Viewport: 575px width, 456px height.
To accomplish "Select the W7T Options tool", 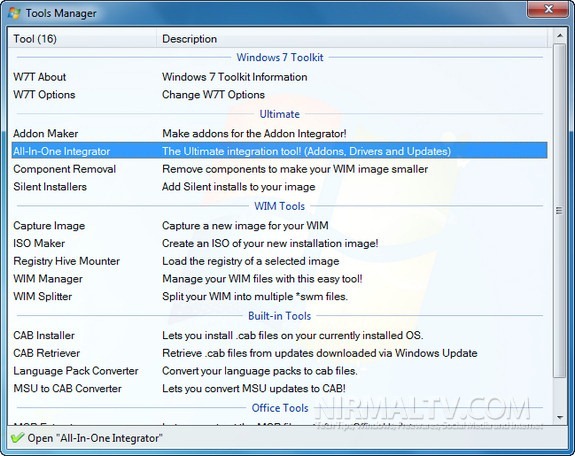I will pos(44,95).
